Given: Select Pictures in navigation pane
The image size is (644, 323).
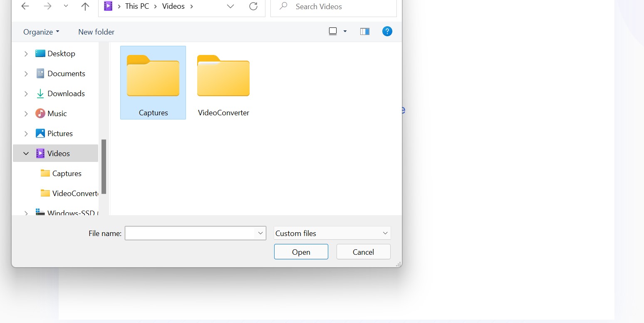Looking at the screenshot, I should (x=60, y=133).
